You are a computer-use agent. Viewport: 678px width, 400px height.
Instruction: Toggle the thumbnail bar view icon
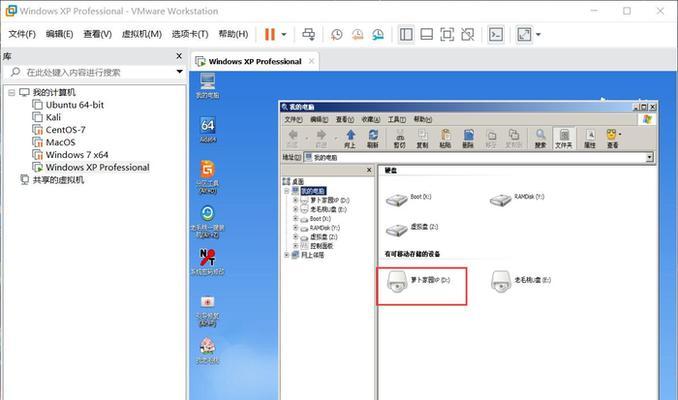(426, 35)
